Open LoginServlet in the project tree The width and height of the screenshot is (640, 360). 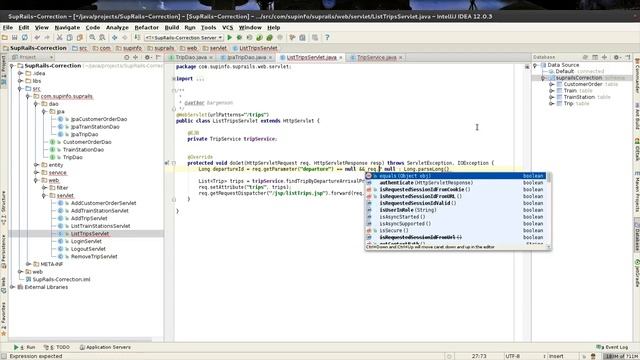[86, 241]
